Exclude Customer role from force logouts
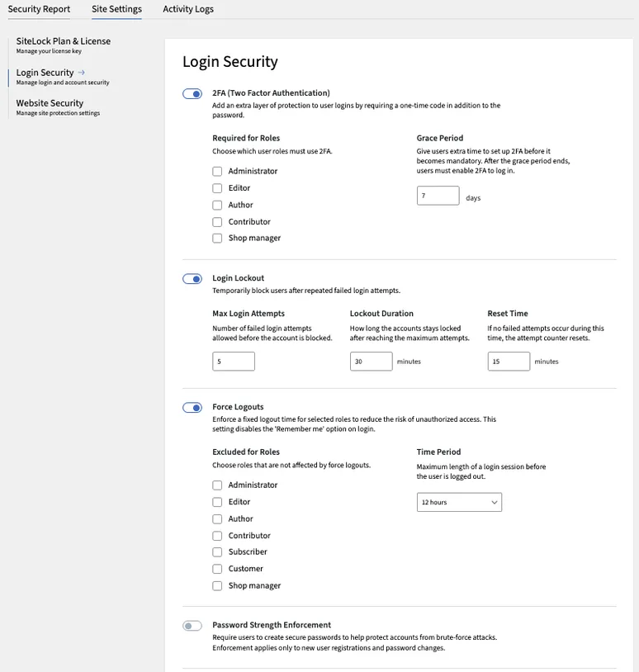639x672 pixels. (217, 568)
